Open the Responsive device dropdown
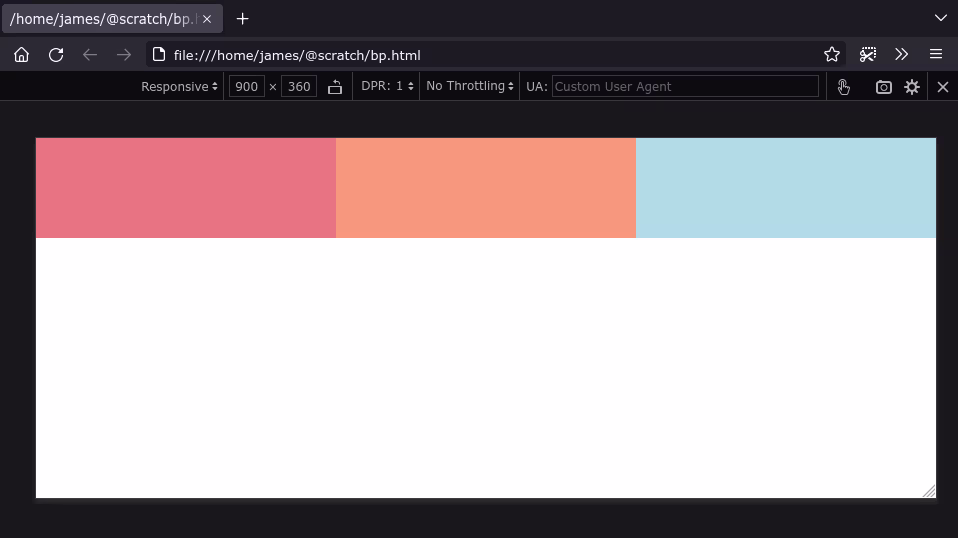The height and width of the screenshot is (538, 958). [x=179, y=87]
